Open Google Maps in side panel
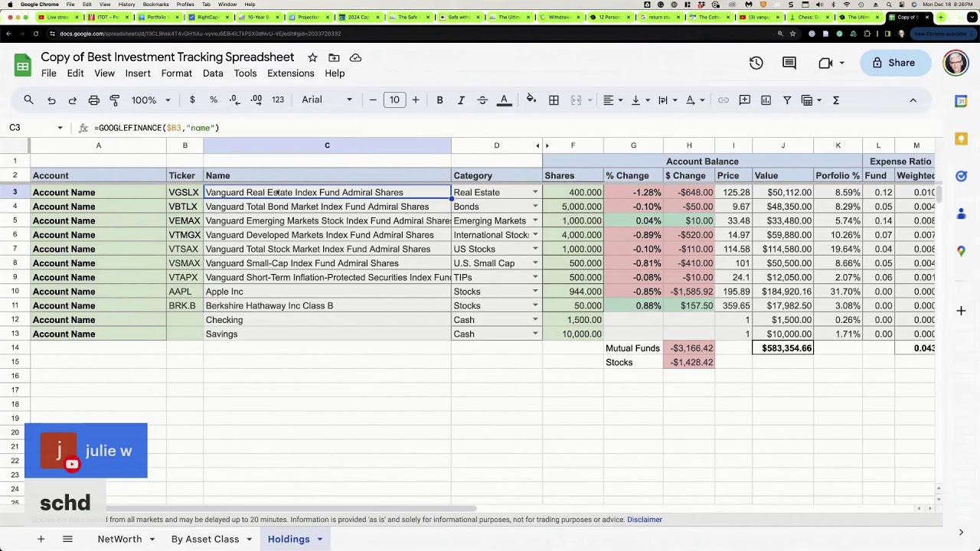 [x=961, y=251]
